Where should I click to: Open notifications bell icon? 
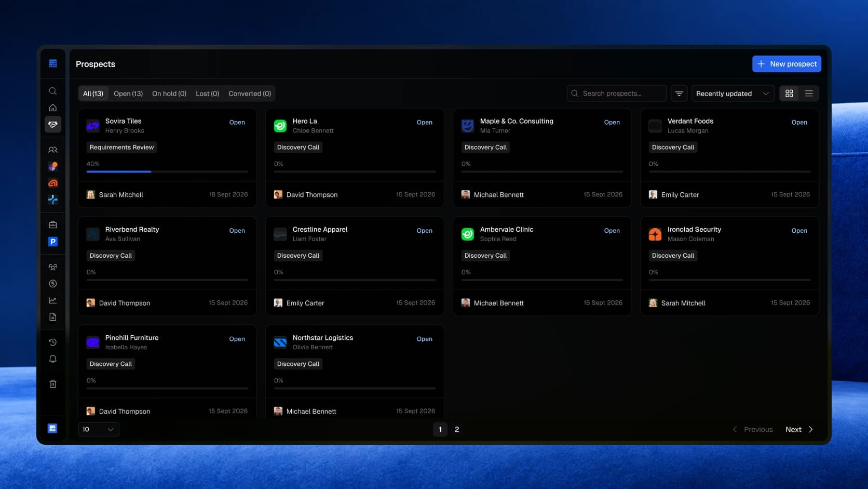[52, 359]
